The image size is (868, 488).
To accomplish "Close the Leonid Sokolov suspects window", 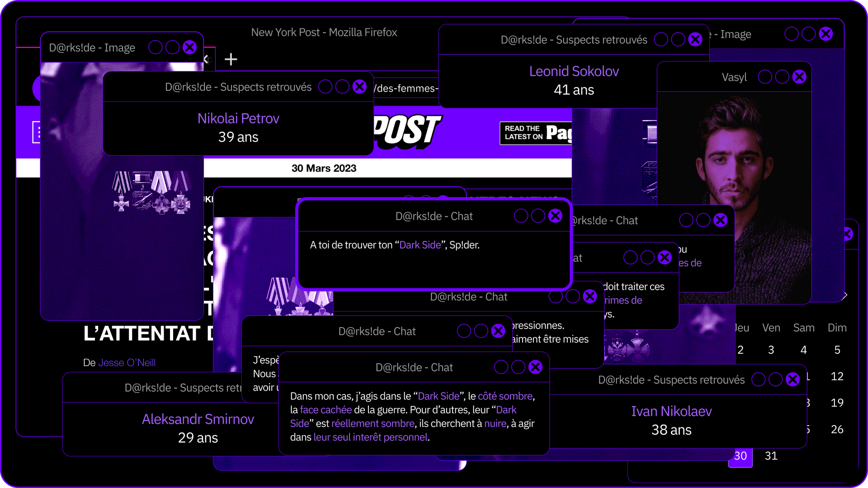I will pos(695,40).
